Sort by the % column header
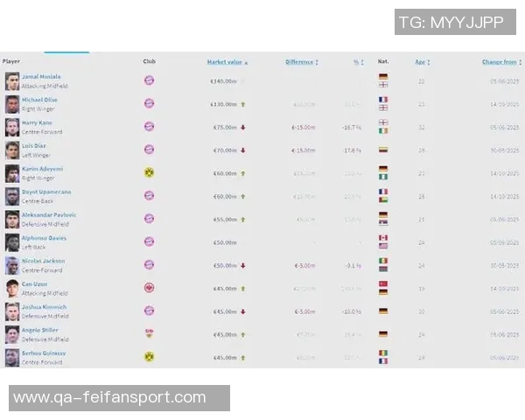Screen dimensions: 525x420 [x=357, y=62]
